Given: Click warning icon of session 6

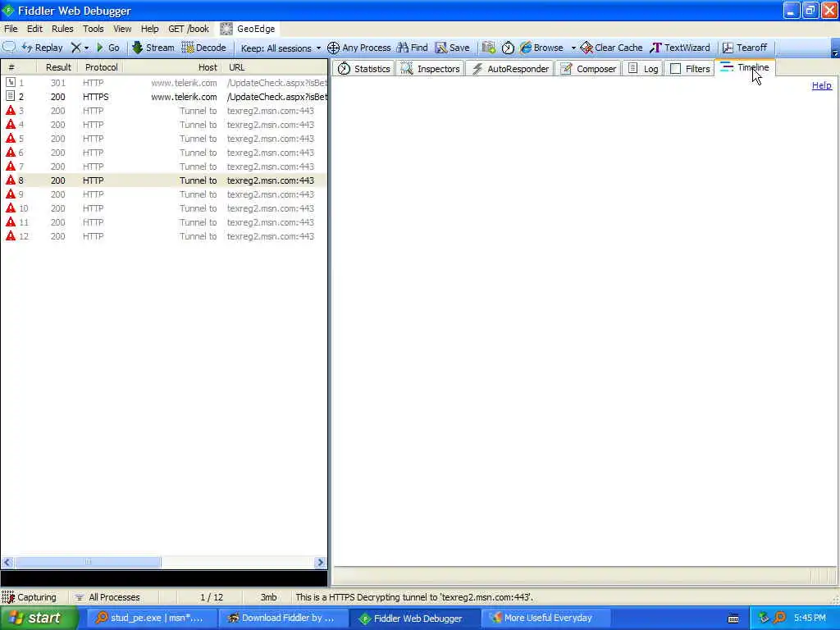Looking at the screenshot, I should (x=10, y=153).
